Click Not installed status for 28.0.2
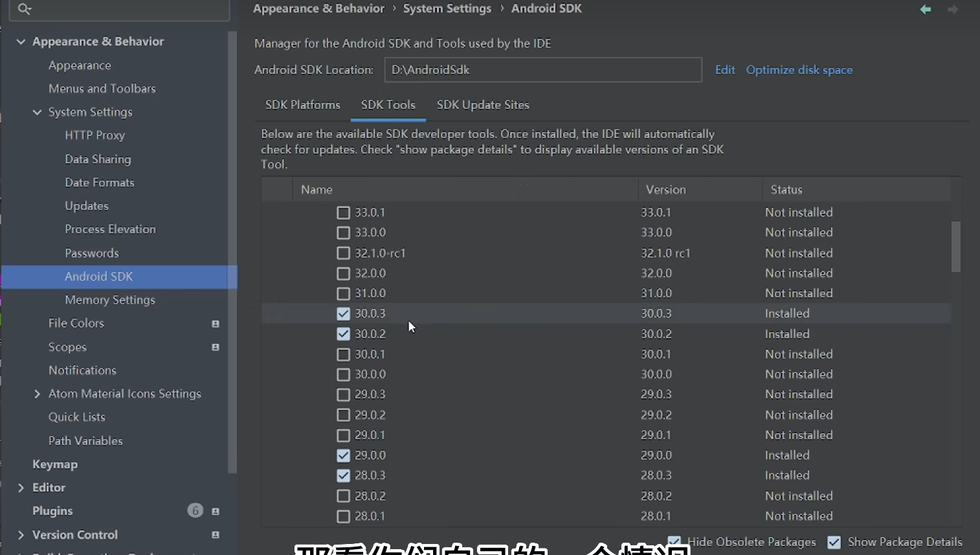The width and height of the screenshot is (980, 555). pyautogui.click(x=799, y=496)
